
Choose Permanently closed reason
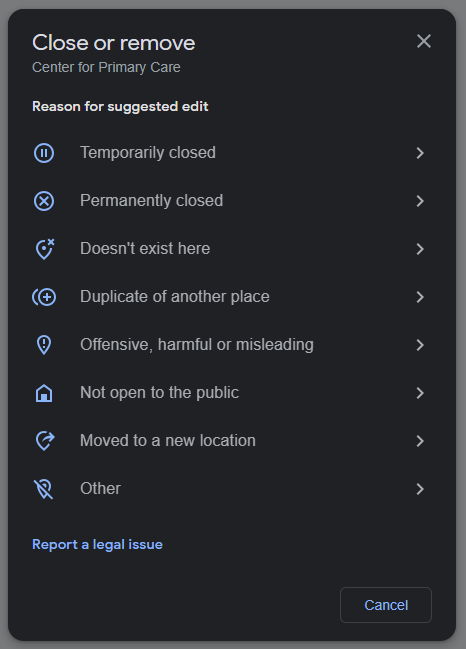point(232,201)
